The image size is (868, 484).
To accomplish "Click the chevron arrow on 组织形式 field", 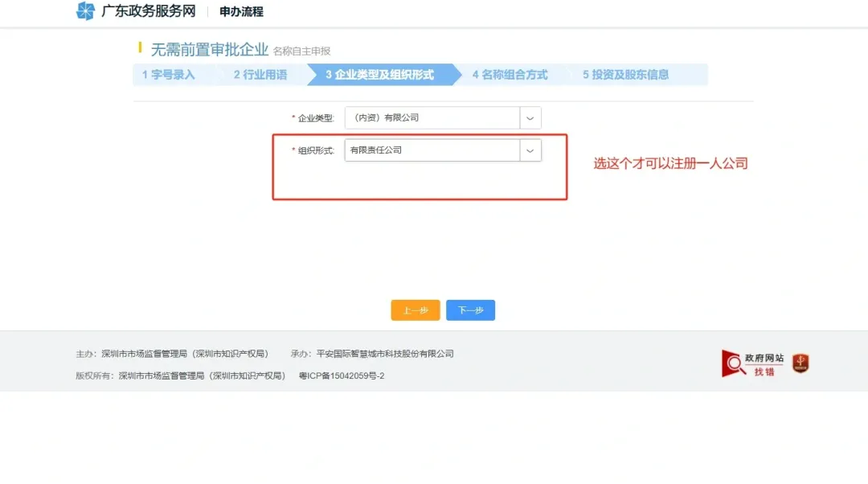I will (531, 150).
